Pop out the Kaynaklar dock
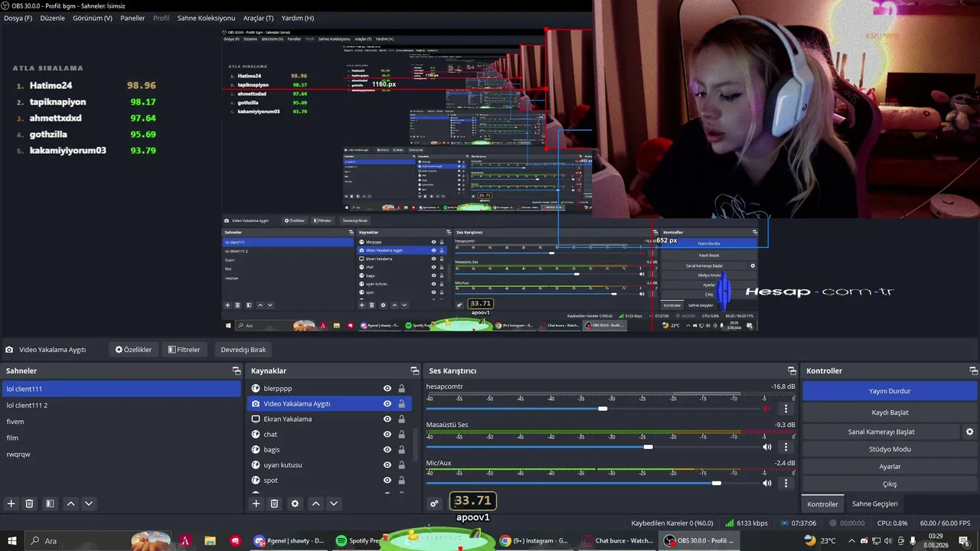 tap(414, 371)
